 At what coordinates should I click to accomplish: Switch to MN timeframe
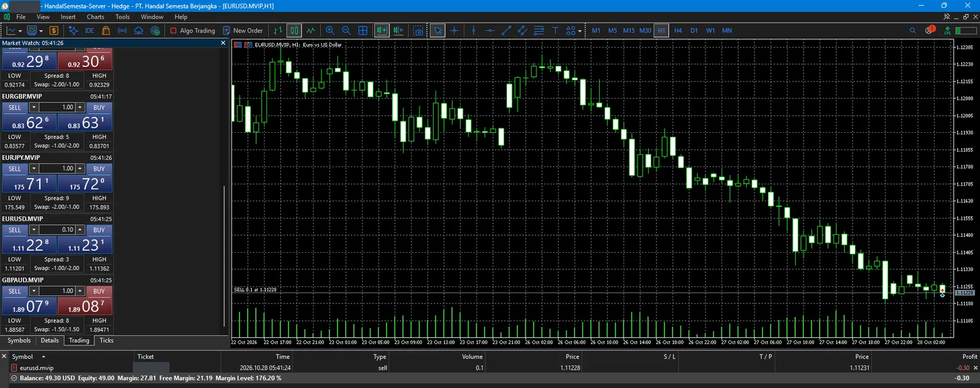[x=727, y=31]
